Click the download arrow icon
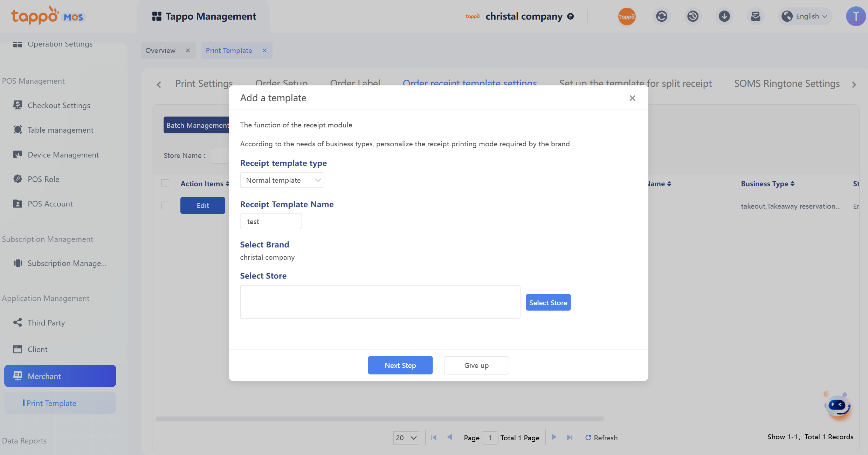Screen dimensions: 868x455 pyautogui.click(x=724, y=16)
